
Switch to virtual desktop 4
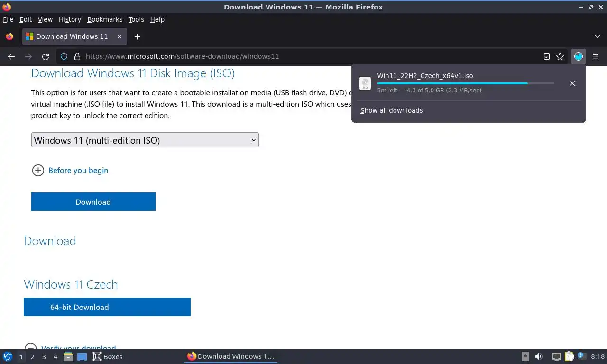[55, 357]
